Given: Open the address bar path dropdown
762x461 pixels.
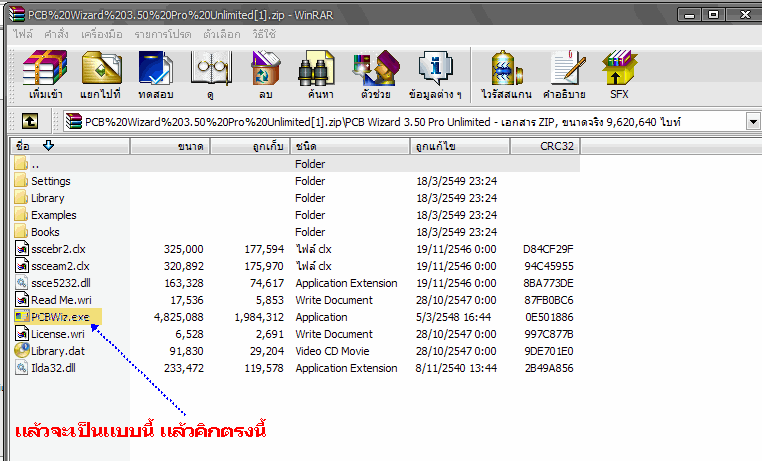Looking at the screenshot, I should click(753, 121).
